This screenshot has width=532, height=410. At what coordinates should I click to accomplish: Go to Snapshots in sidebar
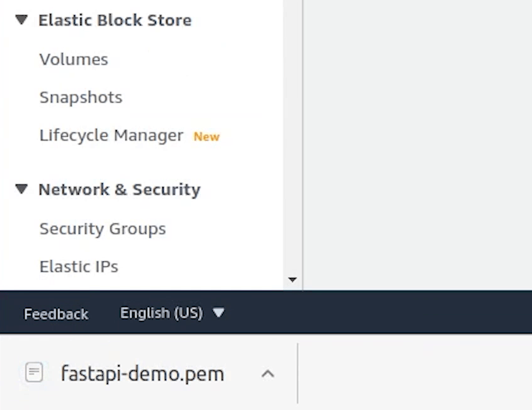coord(80,97)
